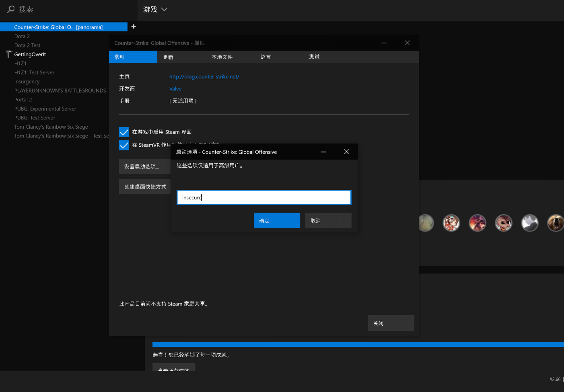Click the ¥2.66 wallet balance
Viewport: 564px width, 392px height.
pos(555,379)
